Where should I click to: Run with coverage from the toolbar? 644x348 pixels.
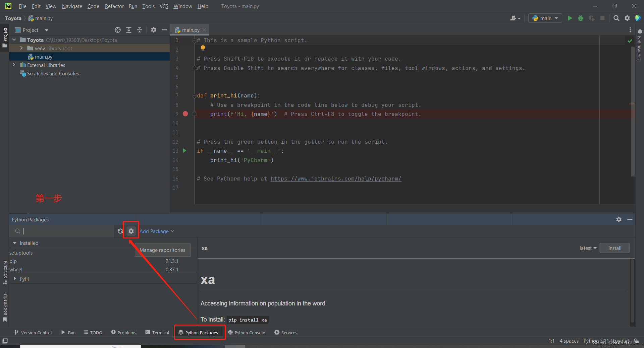[x=592, y=18]
